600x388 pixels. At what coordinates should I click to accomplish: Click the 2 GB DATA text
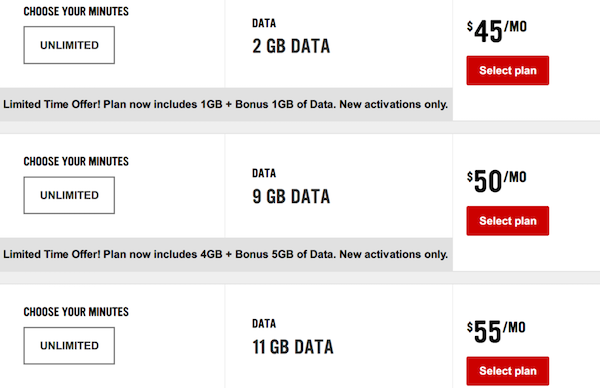click(x=291, y=46)
